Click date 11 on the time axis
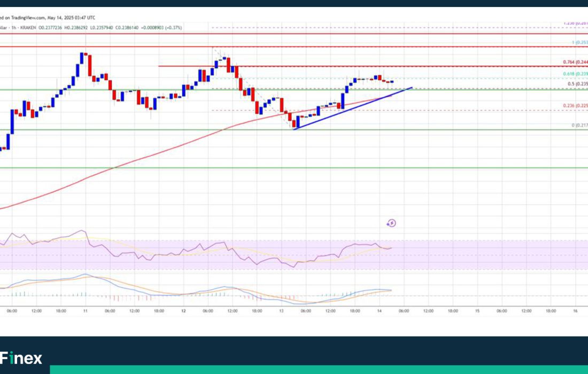Screen dimensions: 588x374 tap(86, 311)
